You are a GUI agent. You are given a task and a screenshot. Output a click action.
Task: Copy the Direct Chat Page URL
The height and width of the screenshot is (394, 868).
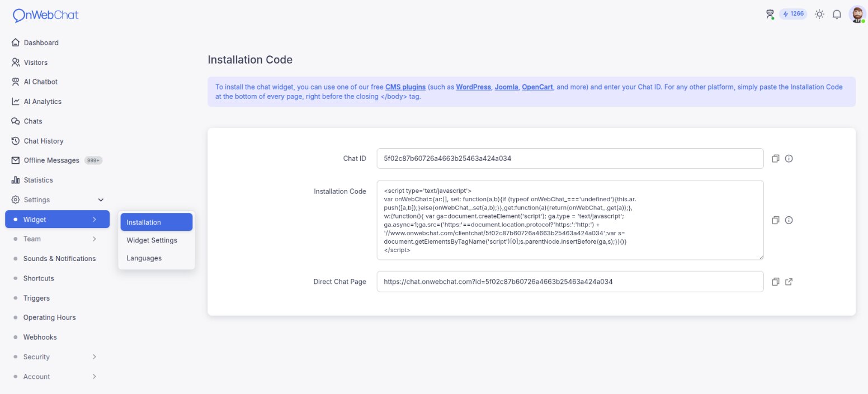point(775,282)
